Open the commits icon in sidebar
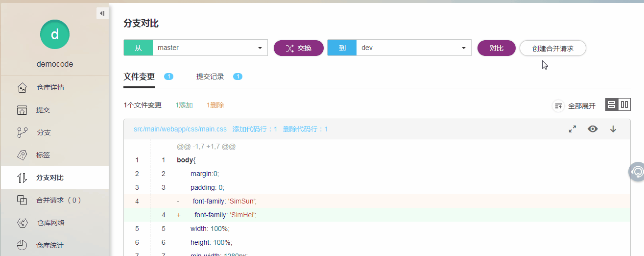The width and height of the screenshot is (644, 256). point(22,110)
